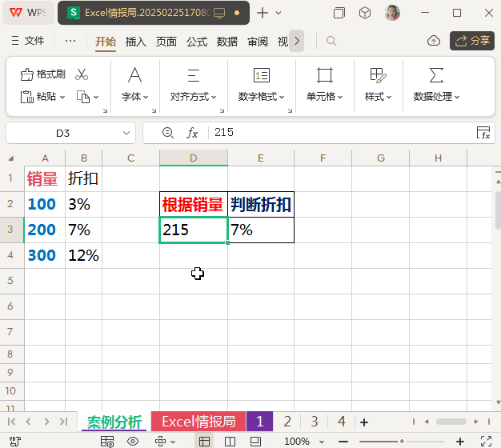Switch to page layout view in status bar
Screen dimensions: 501x448
[x=230, y=441]
